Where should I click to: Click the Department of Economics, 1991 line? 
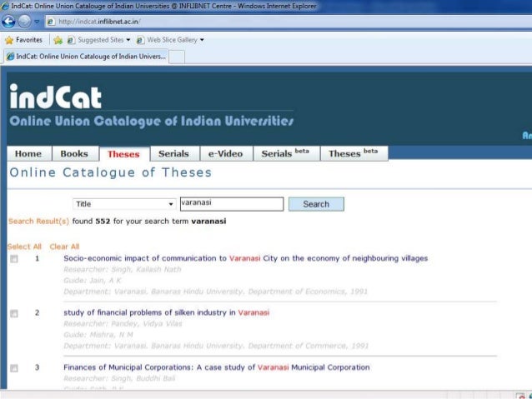pyautogui.click(x=215, y=292)
